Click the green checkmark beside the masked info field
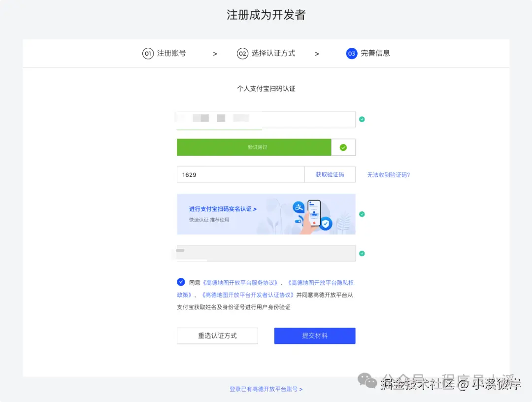This screenshot has height=402, width=532. pos(362,253)
